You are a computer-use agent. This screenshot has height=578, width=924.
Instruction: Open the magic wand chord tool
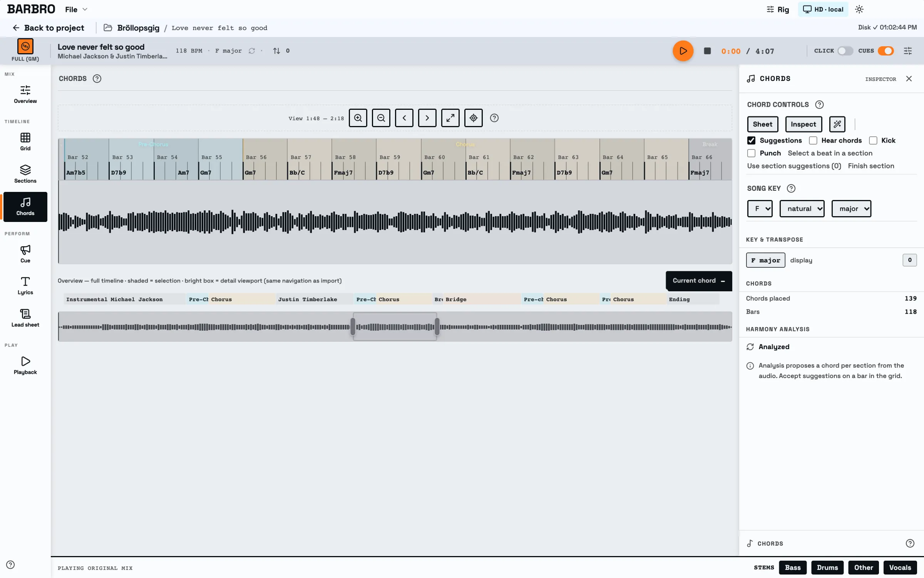pos(837,124)
